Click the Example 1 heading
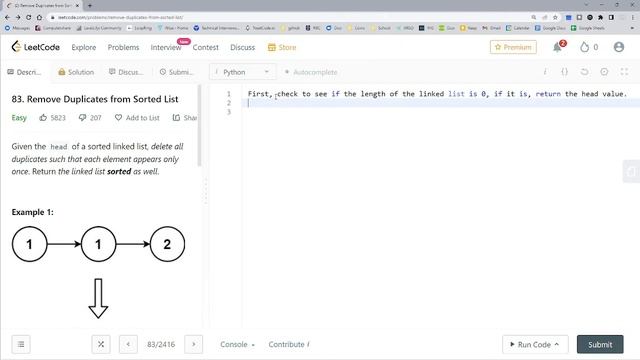640x360 pixels. [x=32, y=212]
